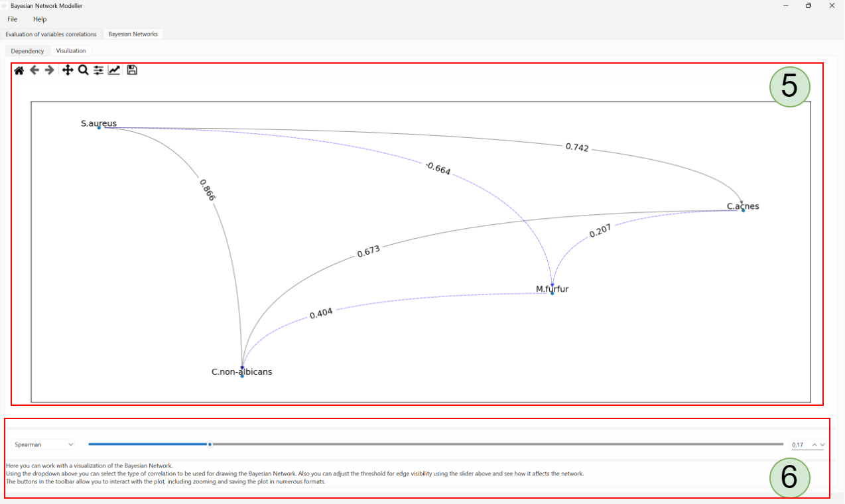Save the network figure using the disk icon
The width and height of the screenshot is (845, 504).
point(131,70)
